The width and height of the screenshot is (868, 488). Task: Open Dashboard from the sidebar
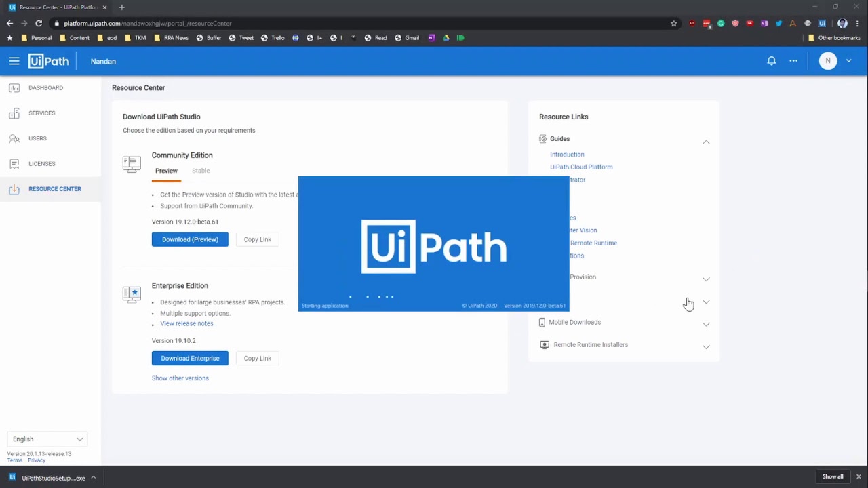pos(45,88)
